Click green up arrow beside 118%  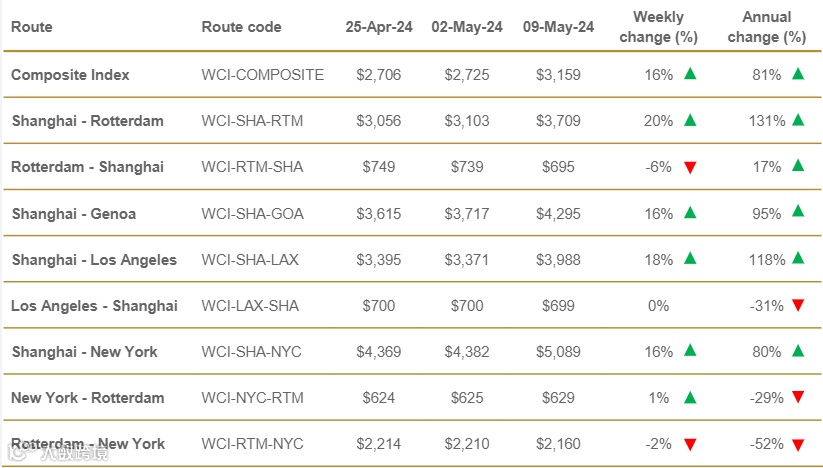click(797, 259)
